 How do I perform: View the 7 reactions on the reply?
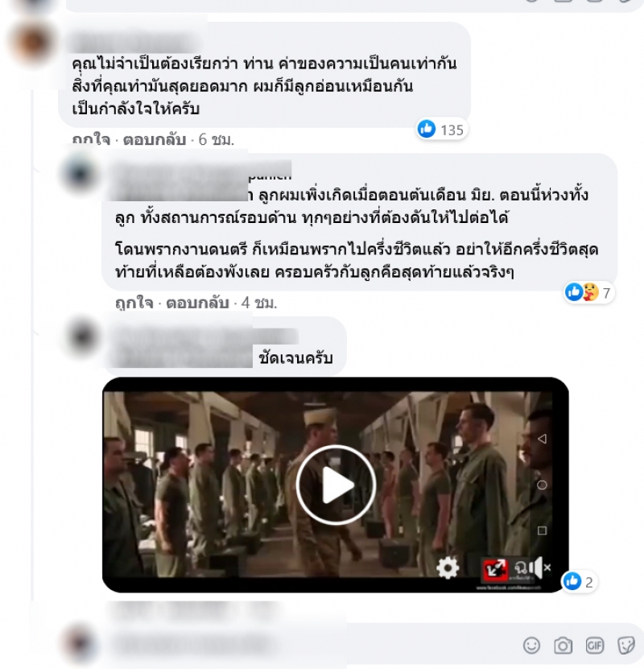point(588,292)
